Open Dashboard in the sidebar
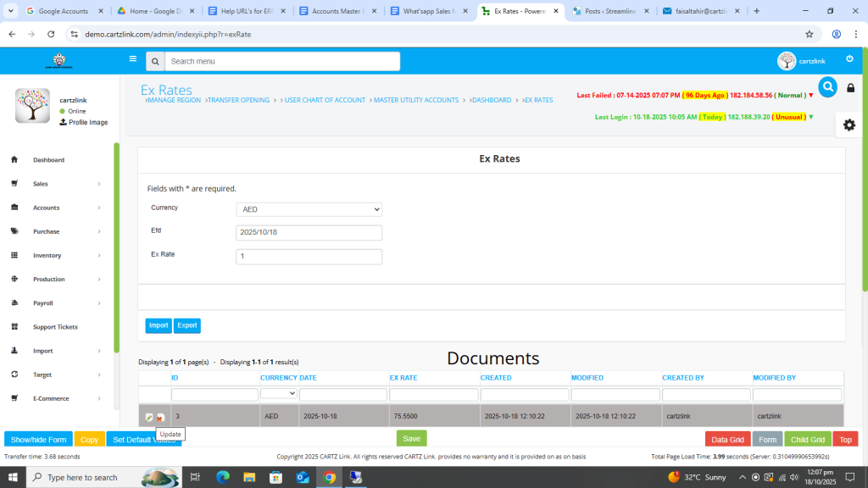 48,160
